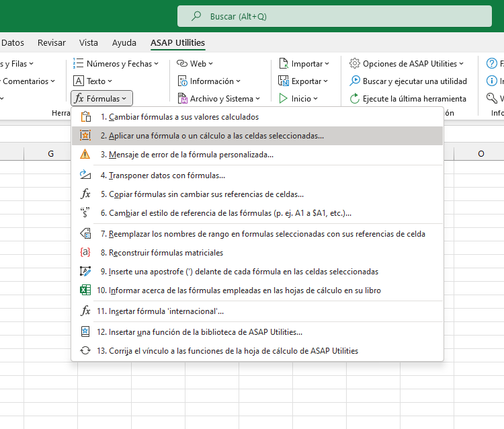Select the ASAP Utilities ribbon tab
Image resolution: width=504 pixels, height=429 pixels.
(178, 42)
